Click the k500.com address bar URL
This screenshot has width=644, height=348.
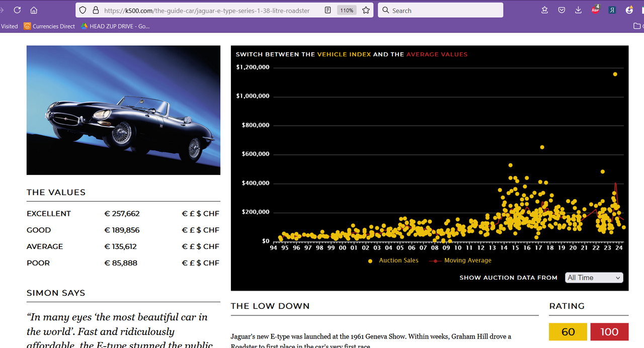207,10
